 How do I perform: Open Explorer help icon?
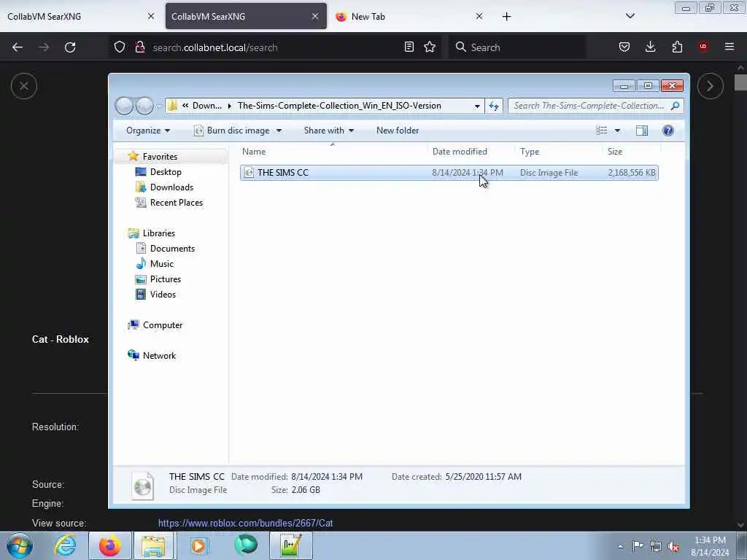[x=668, y=131]
